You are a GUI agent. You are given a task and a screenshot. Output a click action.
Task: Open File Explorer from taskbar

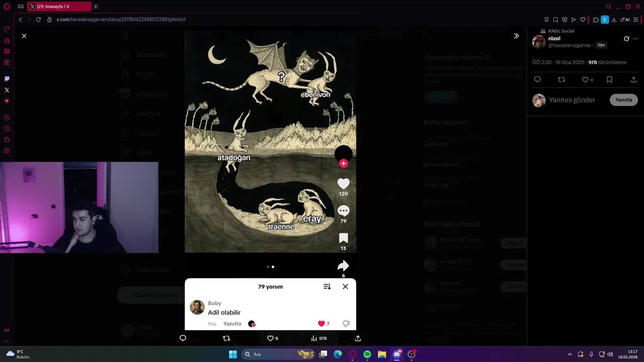pos(382,354)
